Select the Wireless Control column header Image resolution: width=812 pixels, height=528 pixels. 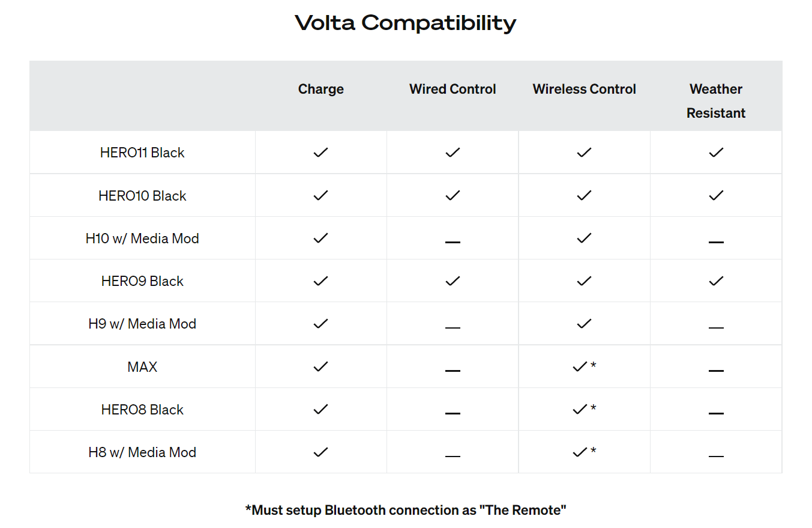tap(585, 89)
